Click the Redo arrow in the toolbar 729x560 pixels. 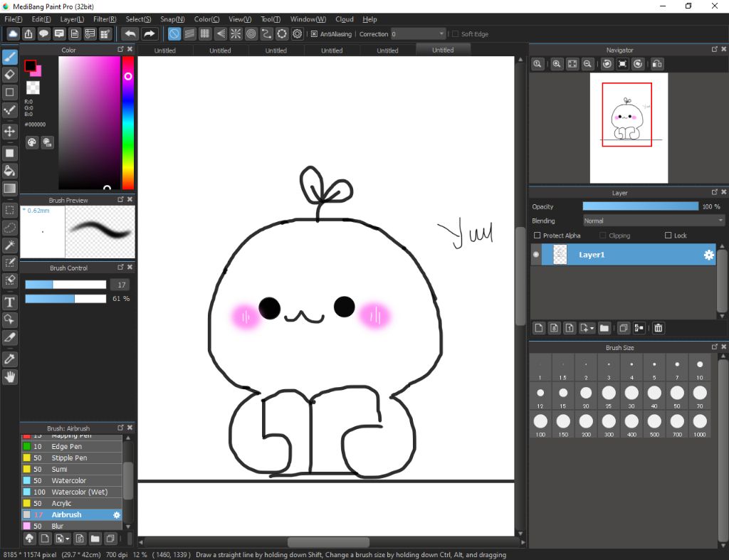click(149, 34)
